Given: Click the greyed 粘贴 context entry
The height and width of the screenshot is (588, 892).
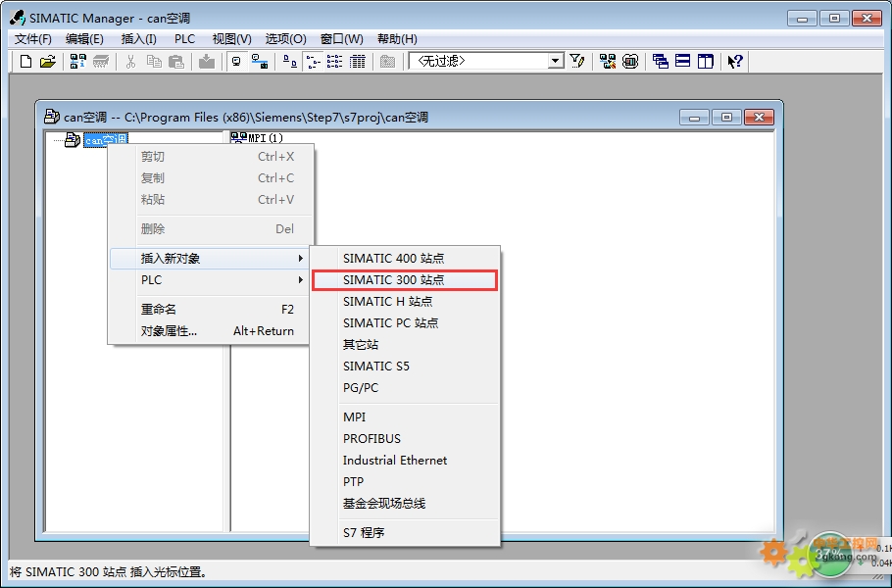Looking at the screenshot, I should click(x=211, y=200).
